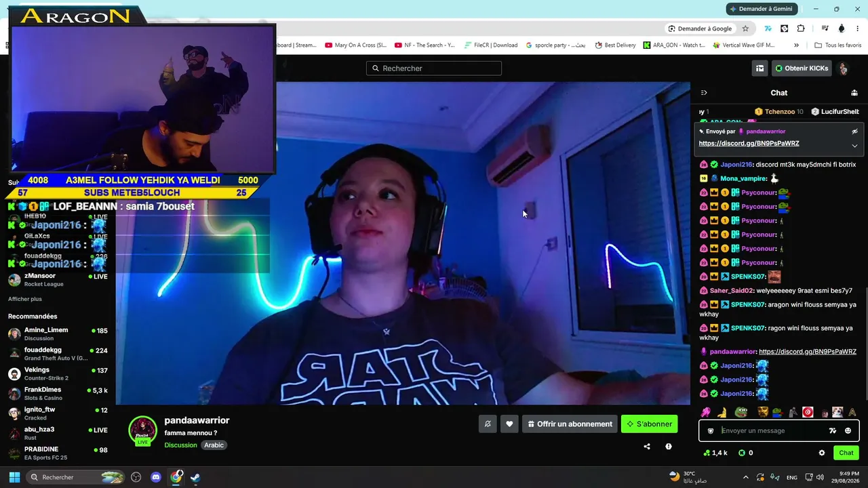The image size is (868, 488).
Task: Follow the channel with the heart button
Action: (x=509, y=424)
